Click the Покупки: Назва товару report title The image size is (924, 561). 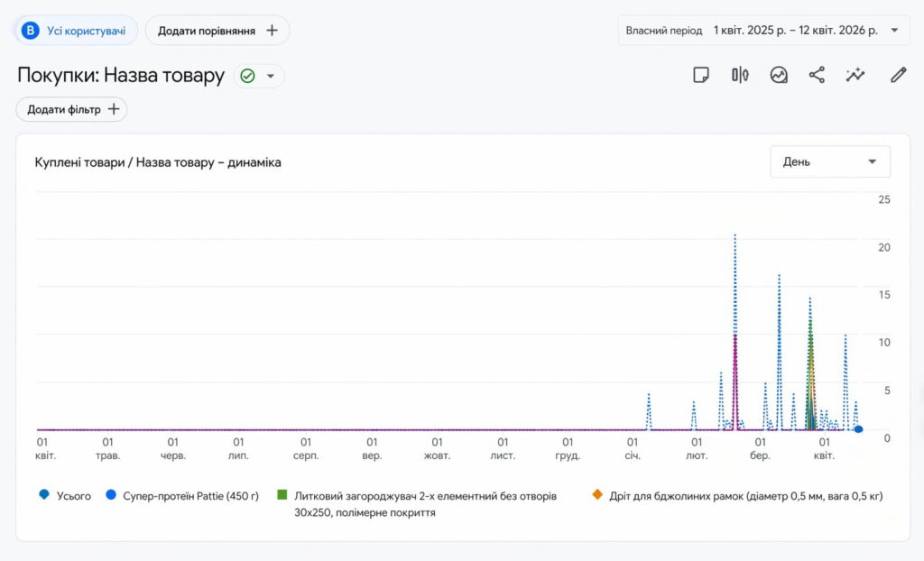click(121, 75)
